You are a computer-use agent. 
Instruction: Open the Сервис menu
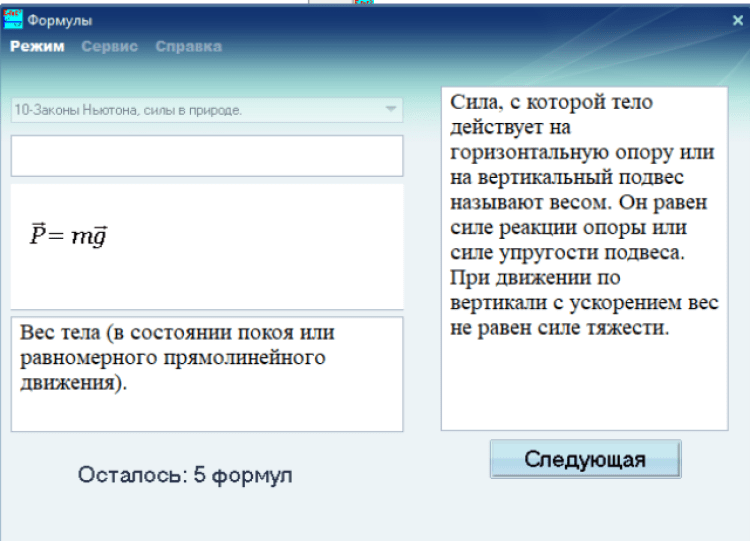pos(110,46)
